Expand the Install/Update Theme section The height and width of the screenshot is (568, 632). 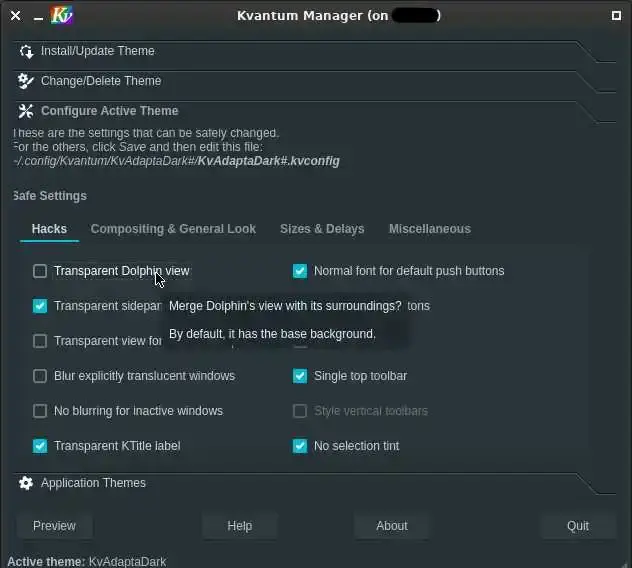[x=314, y=51]
